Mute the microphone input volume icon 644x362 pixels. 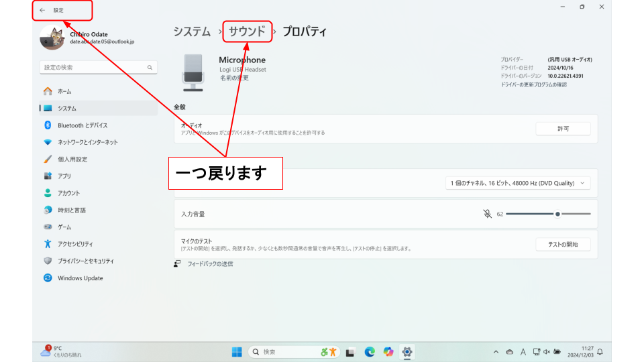click(x=487, y=214)
